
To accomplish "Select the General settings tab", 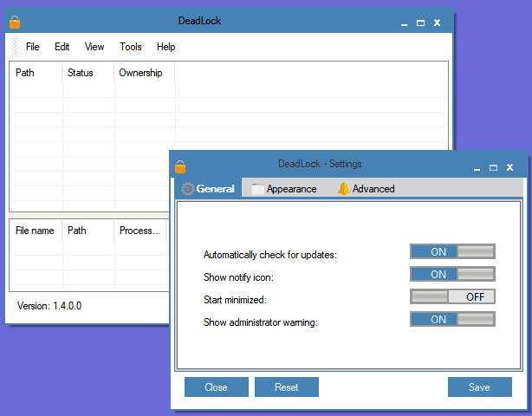I will point(208,188).
